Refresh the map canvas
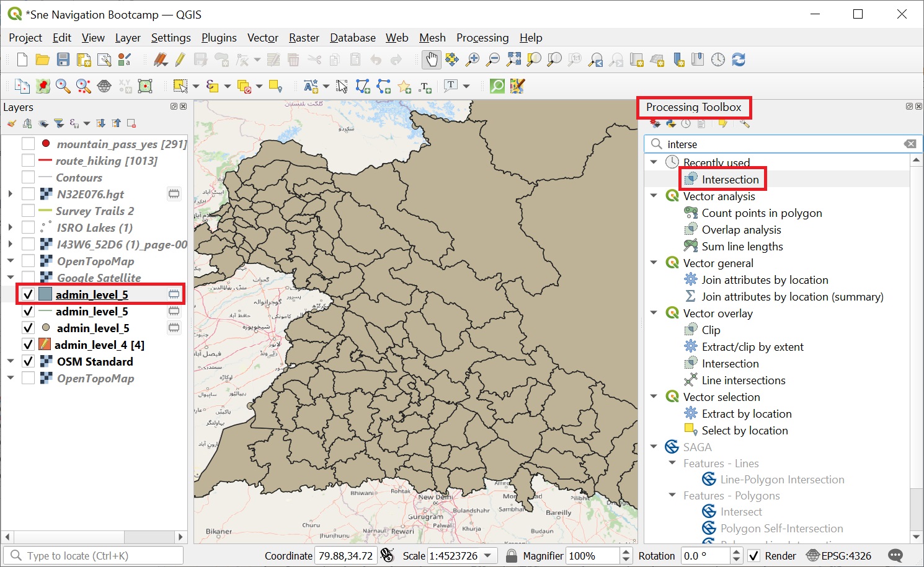Screen dimensions: 924x567 click(x=739, y=59)
